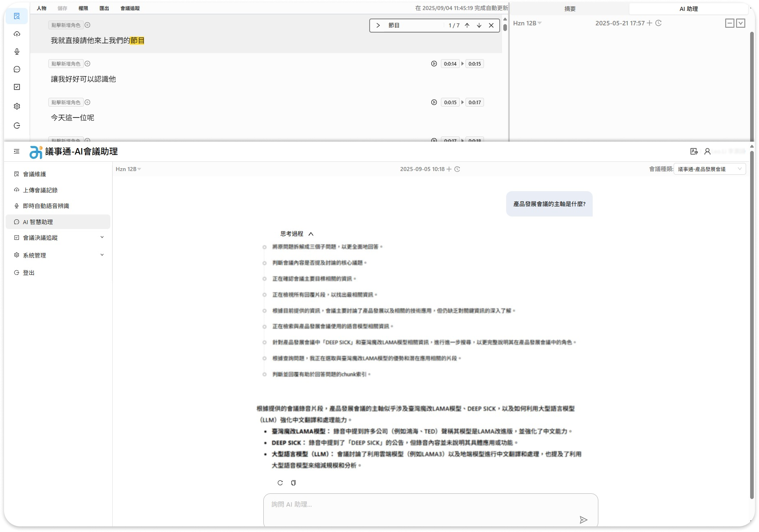Click 點擊新增角色 on first transcript line
Image resolution: width=759 pixels, height=532 pixels.
(x=66, y=25)
